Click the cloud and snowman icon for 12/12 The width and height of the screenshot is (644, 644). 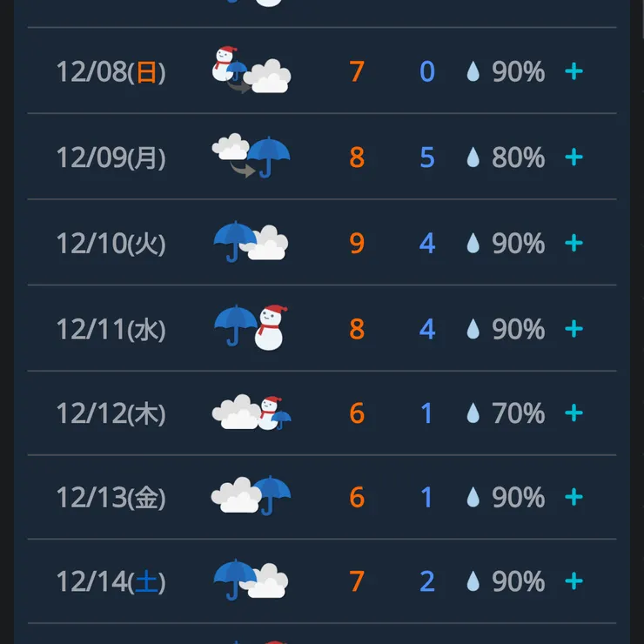point(251,413)
